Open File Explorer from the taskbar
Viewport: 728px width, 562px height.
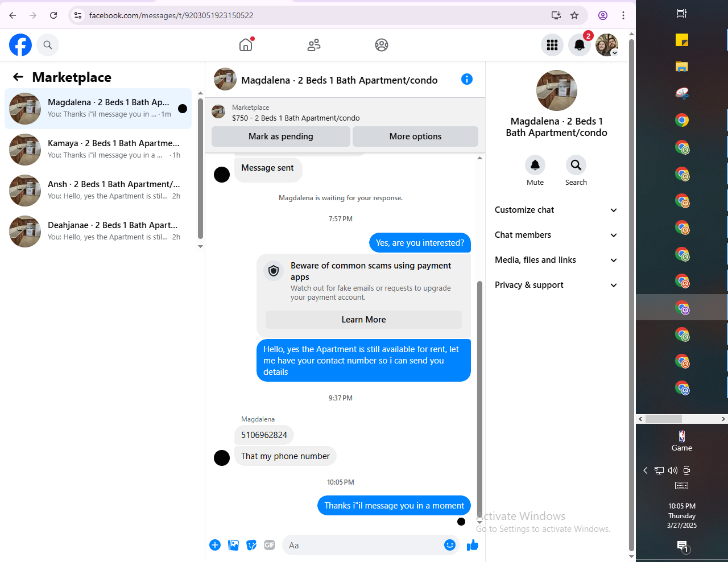click(682, 67)
